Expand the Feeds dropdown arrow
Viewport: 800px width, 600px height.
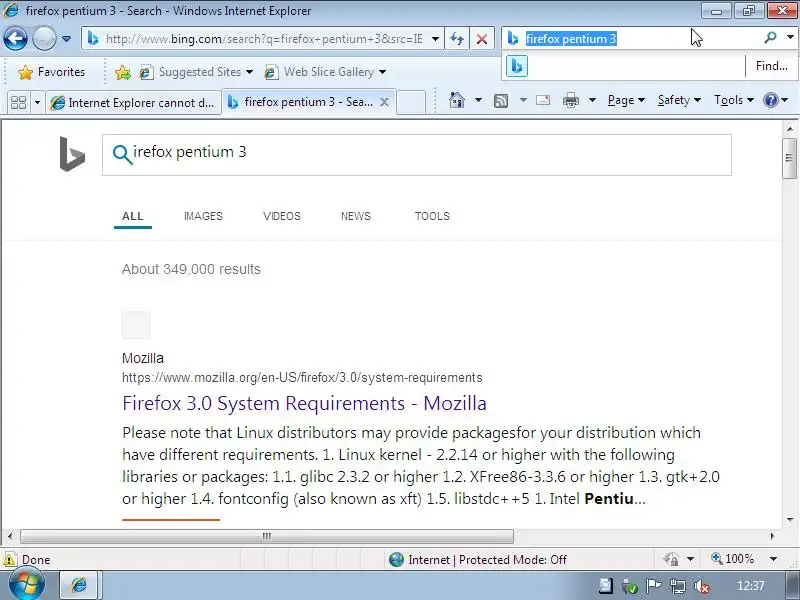click(523, 100)
